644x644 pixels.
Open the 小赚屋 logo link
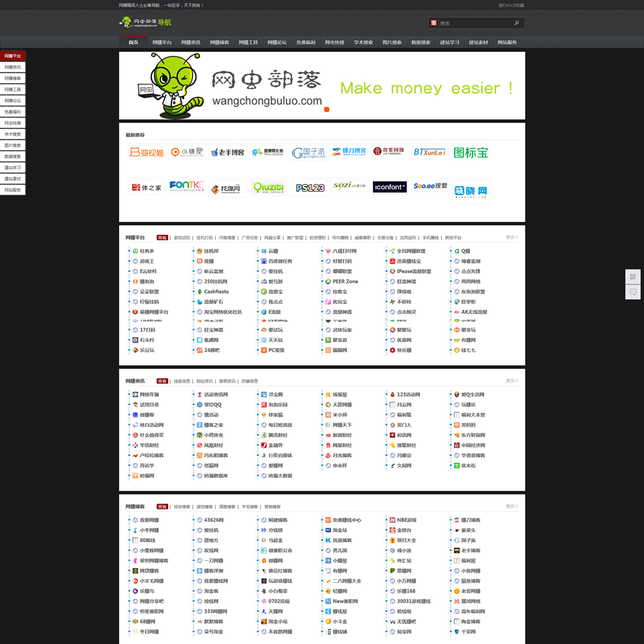187,153
